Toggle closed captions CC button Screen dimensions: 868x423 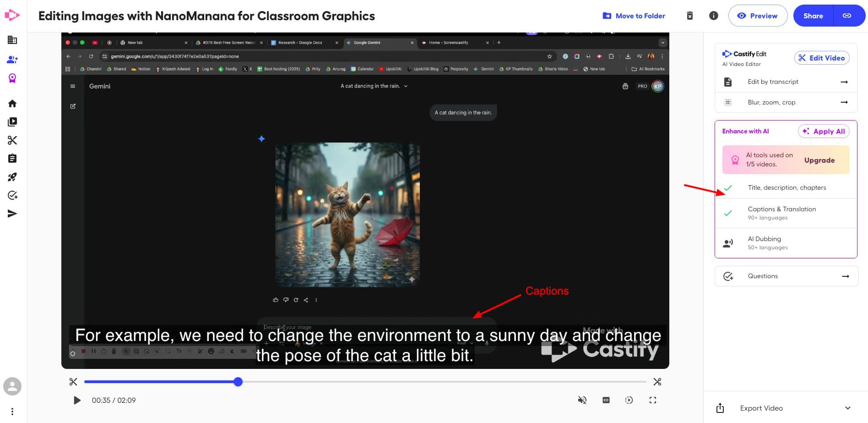[x=606, y=400]
